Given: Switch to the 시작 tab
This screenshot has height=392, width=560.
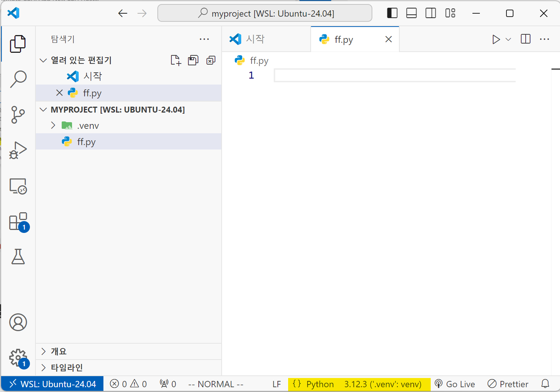Looking at the screenshot, I should tap(255, 39).
